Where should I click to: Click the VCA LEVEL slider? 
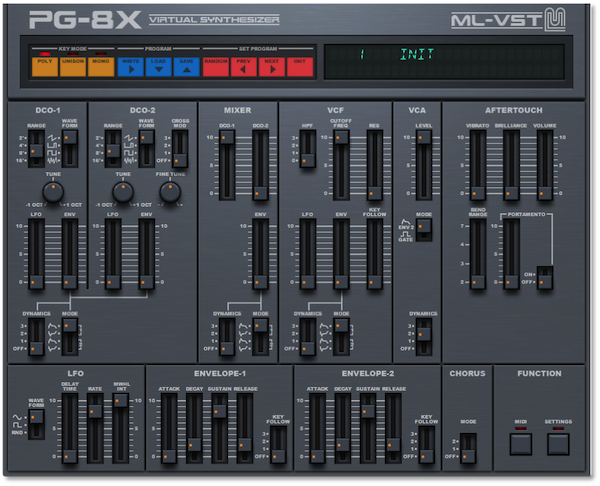(424, 165)
